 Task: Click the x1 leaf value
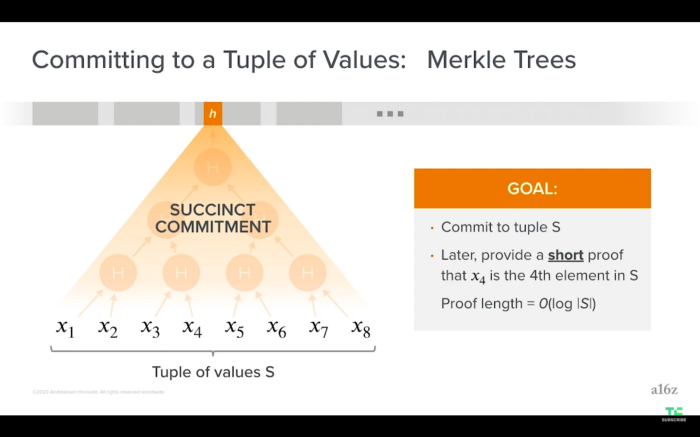65,327
